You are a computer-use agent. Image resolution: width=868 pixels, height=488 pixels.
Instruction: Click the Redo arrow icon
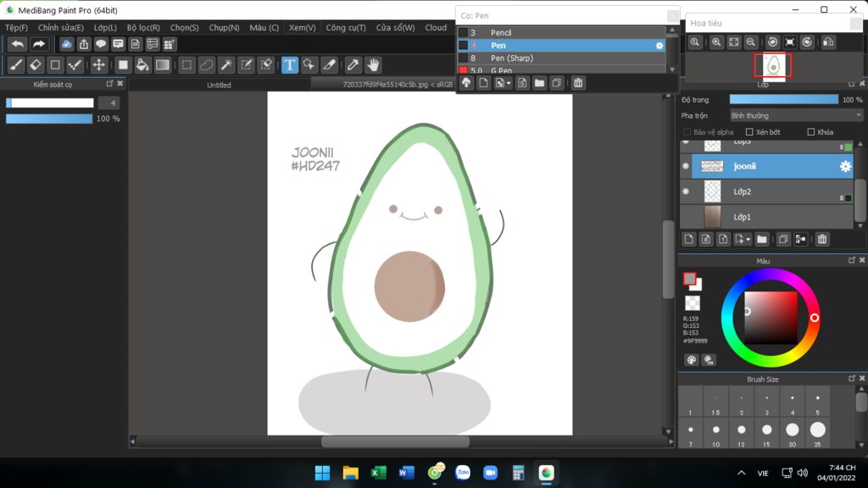39,44
